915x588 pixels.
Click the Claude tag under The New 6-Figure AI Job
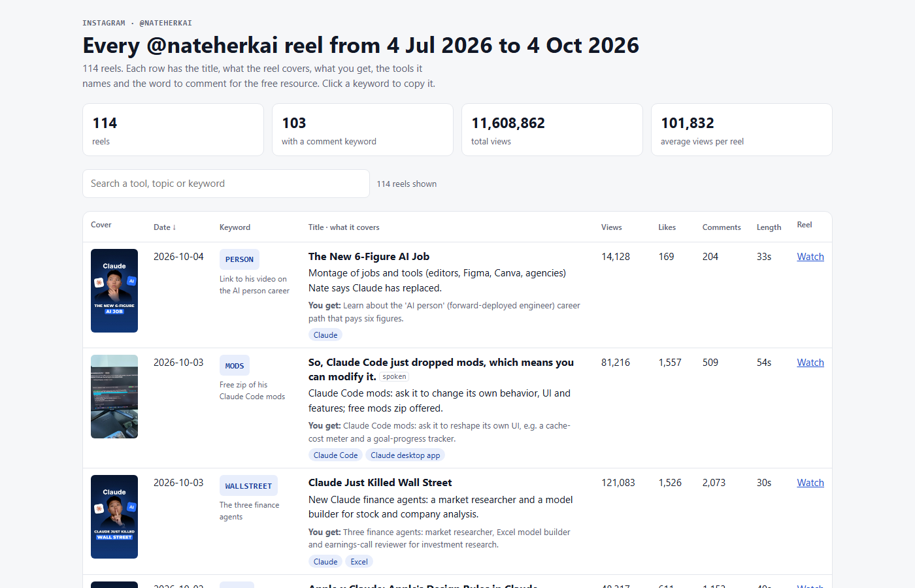click(325, 335)
